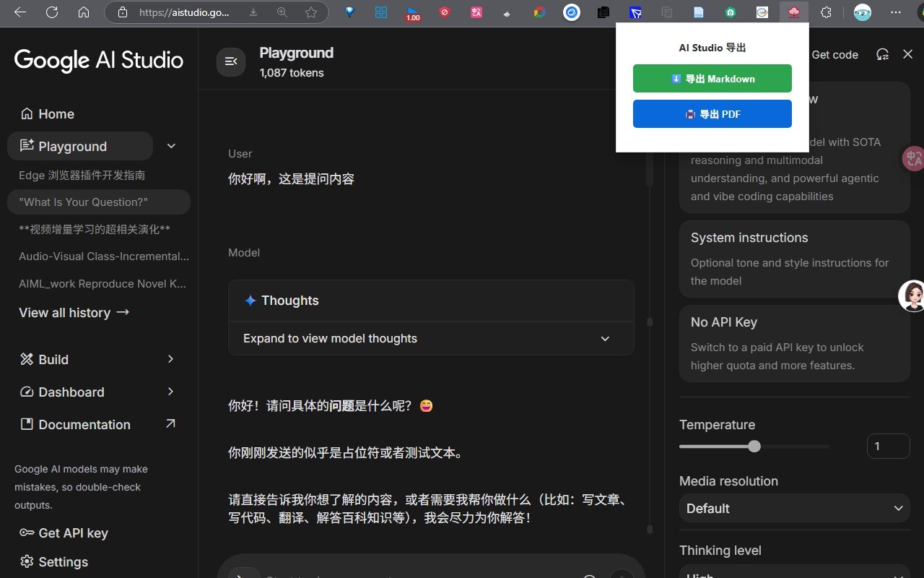Click the floating Immersive Translate icon on right edge
The image size is (924, 578).
click(912, 158)
